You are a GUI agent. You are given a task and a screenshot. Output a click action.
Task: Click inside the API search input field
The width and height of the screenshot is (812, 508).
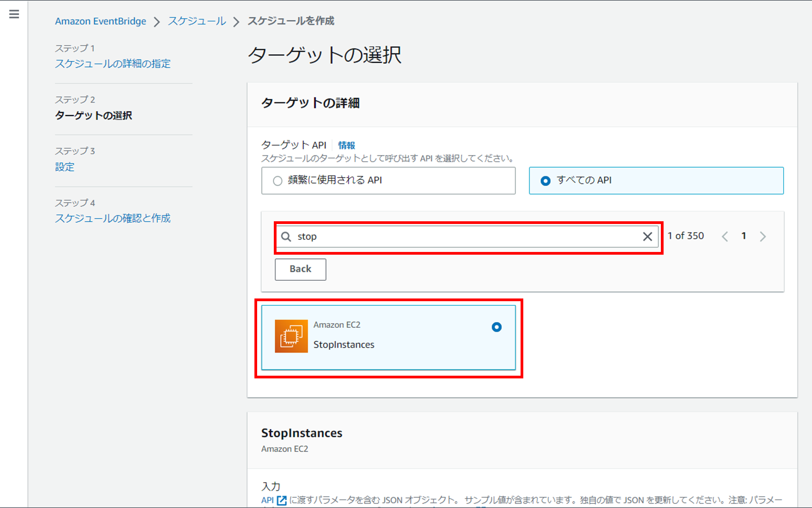451,236
